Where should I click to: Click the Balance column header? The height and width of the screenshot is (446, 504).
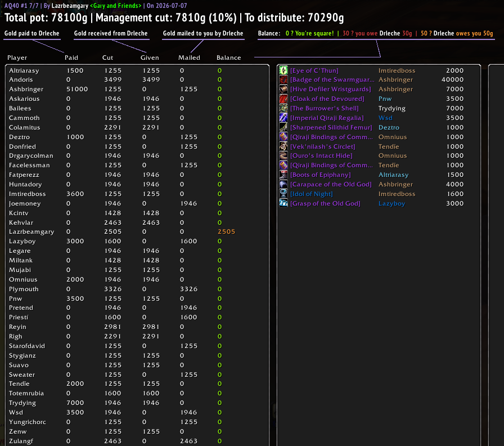pyautogui.click(x=228, y=57)
